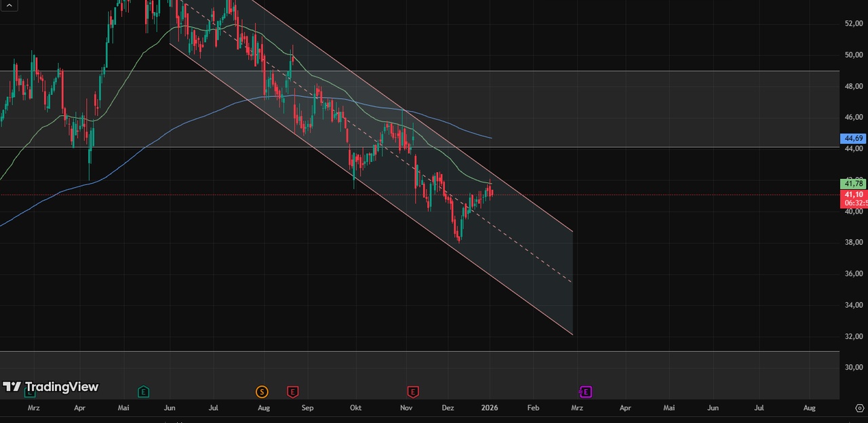Open the red earnings marker near Nov
The image size is (868, 423).
click(412, 392)
